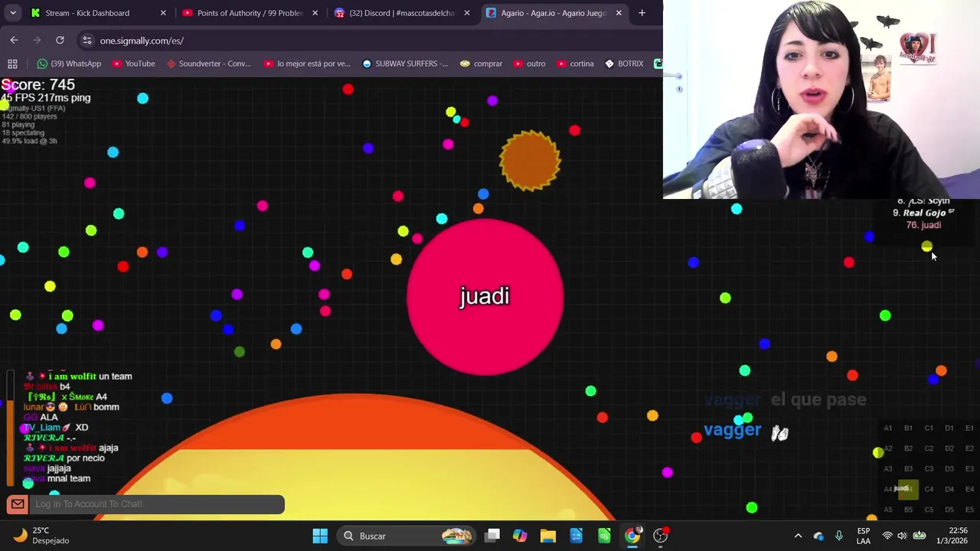This screenshot has width=980, height=551.
Task: Open OBS Studio from the taskbar
Action: pos(661,536)
